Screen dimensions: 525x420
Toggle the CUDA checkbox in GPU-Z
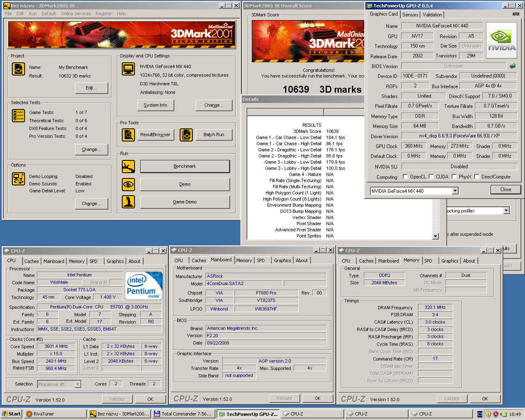pyautogui.click(x=431, y=177)
